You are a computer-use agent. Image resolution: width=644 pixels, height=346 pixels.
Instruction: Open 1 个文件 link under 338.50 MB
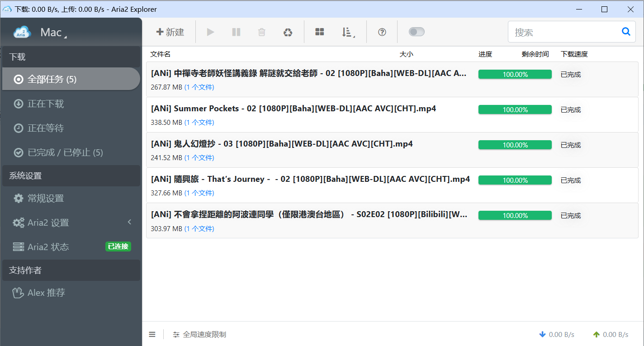[x=199, y=123]
